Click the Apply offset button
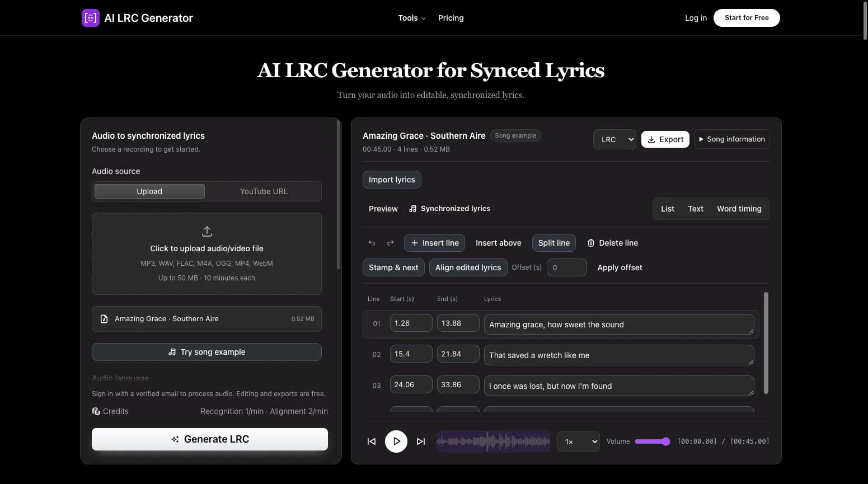 pos(620,267)
